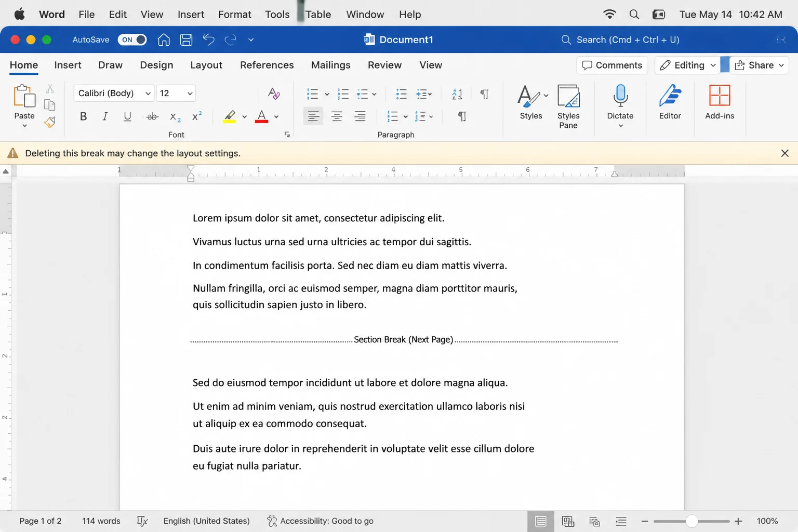Save document with the floppy disk icon
The width and height of the screenshot is (798, 532).
[186, 39]
